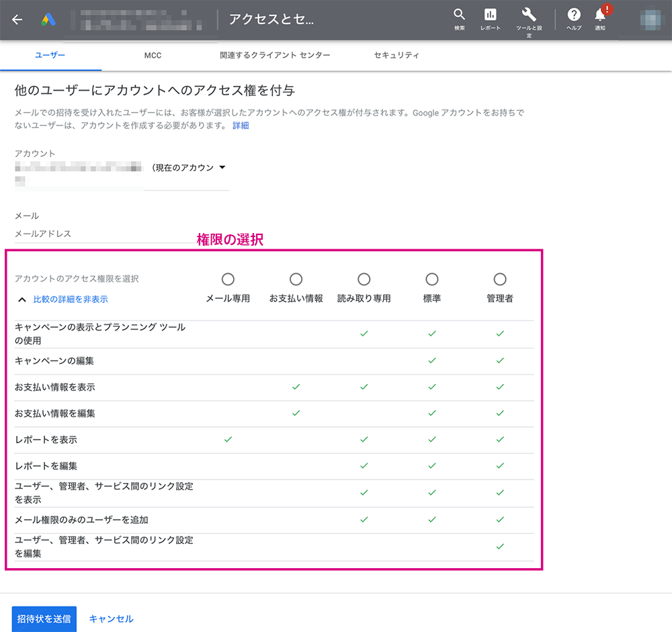Switch to the MCC tab
Image resolution: width=672 pixels, height=632 pixels.
tap(153, 55)
